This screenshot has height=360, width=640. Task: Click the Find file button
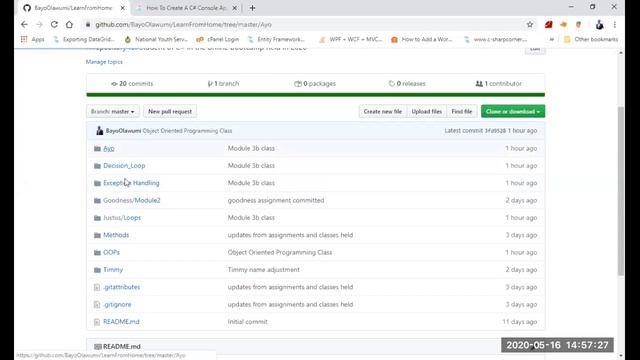click(462, 111)
